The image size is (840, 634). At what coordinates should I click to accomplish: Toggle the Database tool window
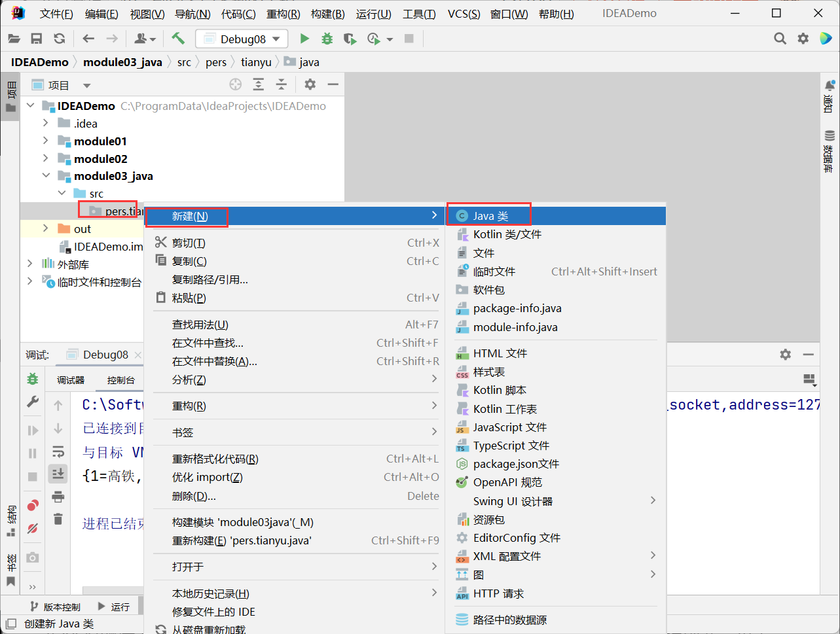(x=830, y=150)
